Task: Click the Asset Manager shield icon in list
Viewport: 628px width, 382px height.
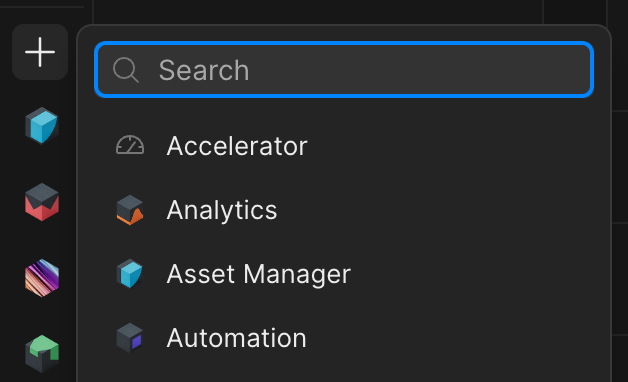Action: [x=130, y=274]
